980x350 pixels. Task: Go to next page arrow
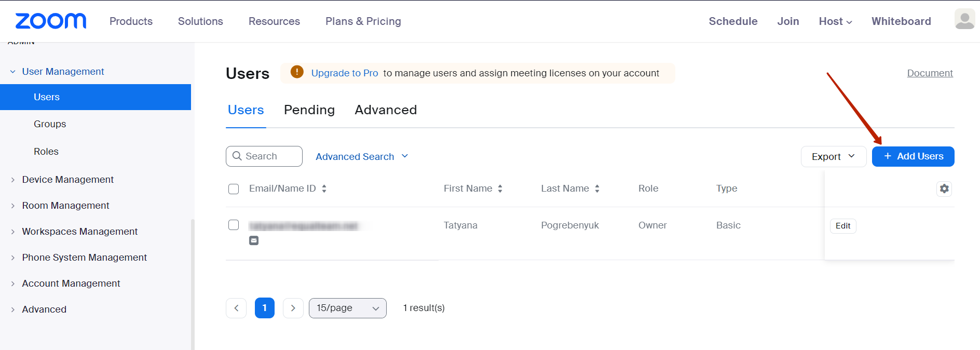pos(293,308)
